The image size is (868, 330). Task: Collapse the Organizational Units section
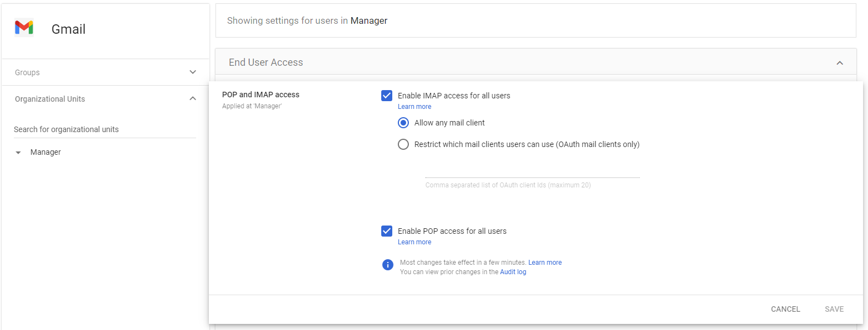pyautogui.click(x=193, y=99)
